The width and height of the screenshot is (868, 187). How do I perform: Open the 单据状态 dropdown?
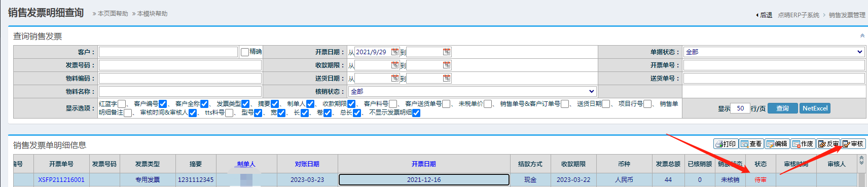(774, 52)
